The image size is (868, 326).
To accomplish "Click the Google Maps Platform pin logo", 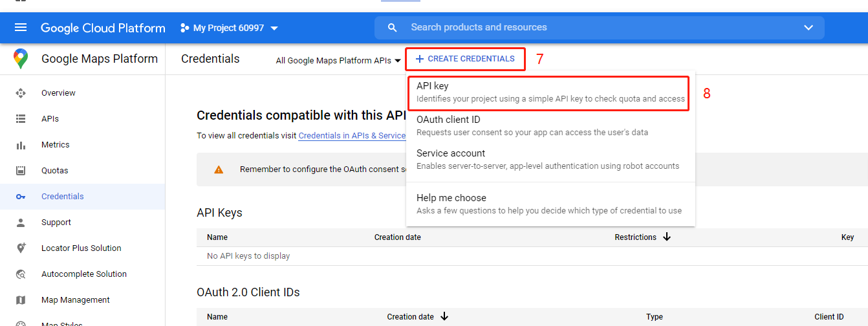I will (21, 59).
